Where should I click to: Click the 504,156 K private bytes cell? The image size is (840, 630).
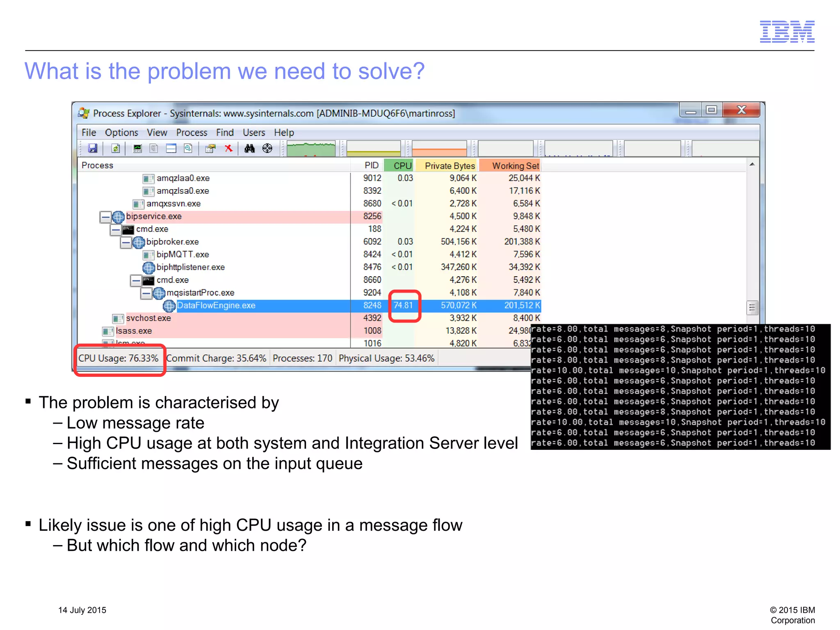click(459, 242)
